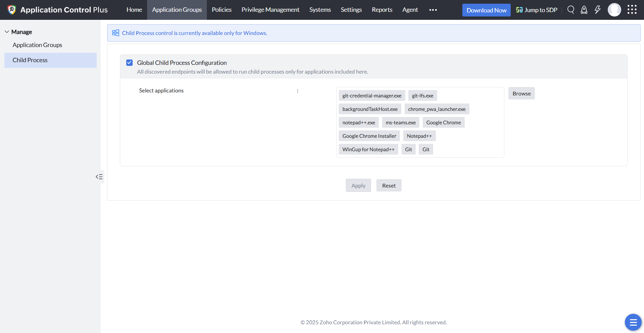
Task: Select the backgroundTaskHost.exe tag
Action: (x=370, y=109)
